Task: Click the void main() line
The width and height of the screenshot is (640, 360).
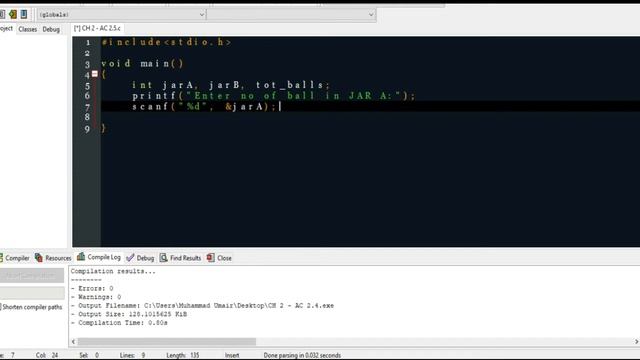Action: [142, 64]
